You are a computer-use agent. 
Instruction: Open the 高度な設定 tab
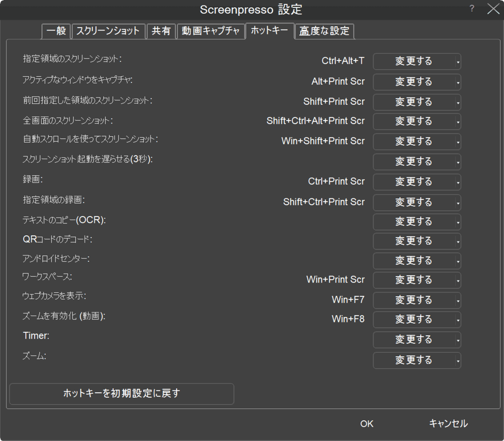click(324, 31)
